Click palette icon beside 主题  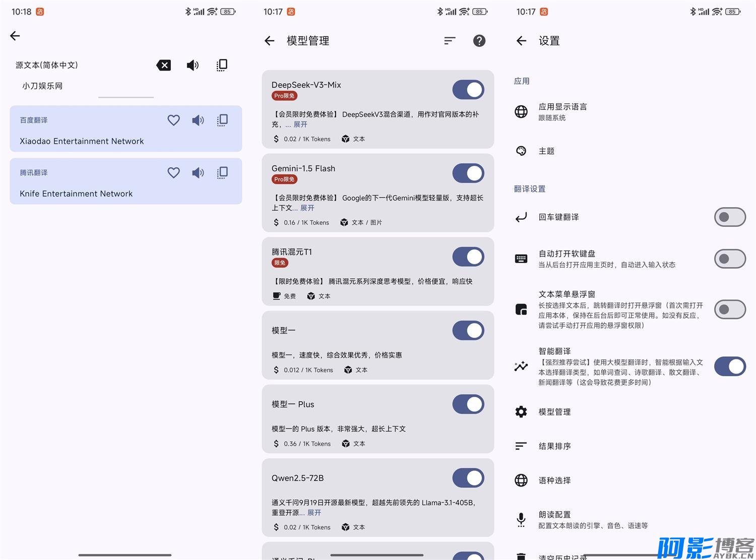pyautogui.click(x=521, y=151)
